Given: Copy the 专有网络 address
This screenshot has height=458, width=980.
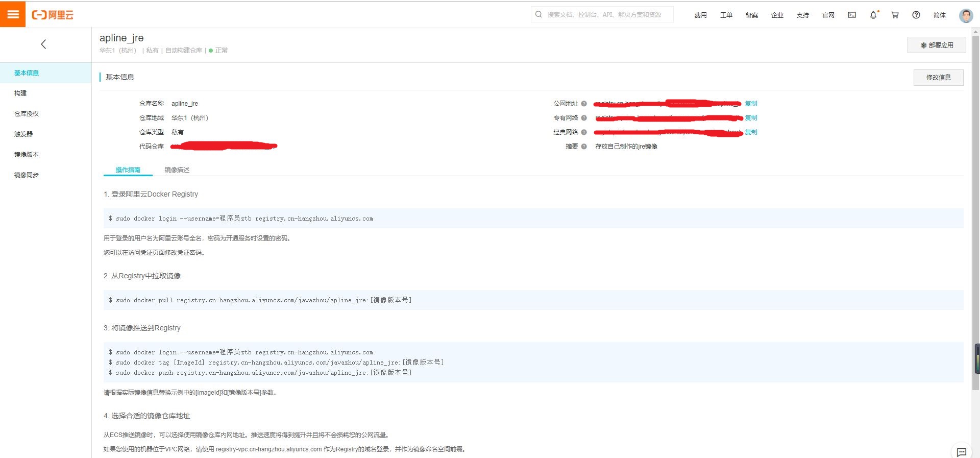Looking at the screenshot, I should tap(751, 118).
